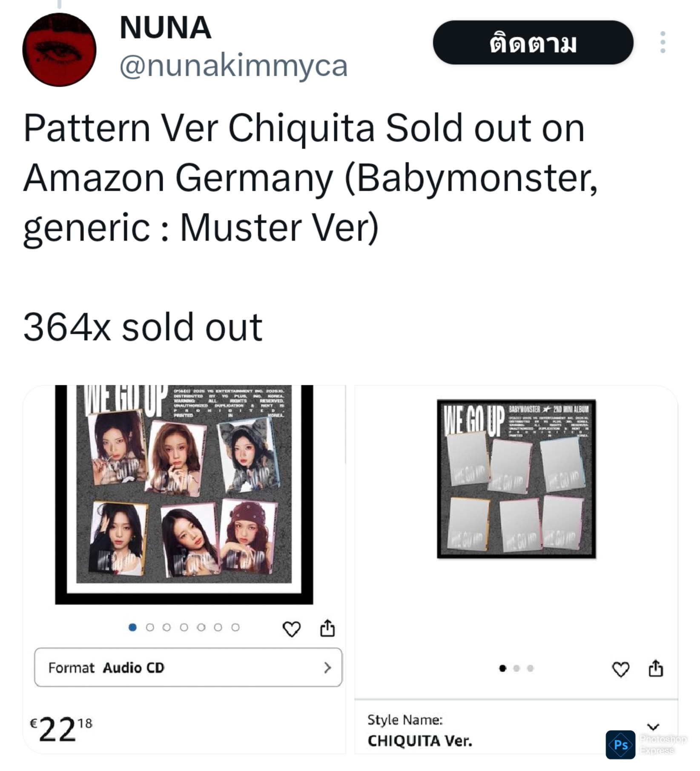Viewport: 700px width, 771px height.
Task: Open the right blank-photocard album image
Action: click(x=516, y=479)
